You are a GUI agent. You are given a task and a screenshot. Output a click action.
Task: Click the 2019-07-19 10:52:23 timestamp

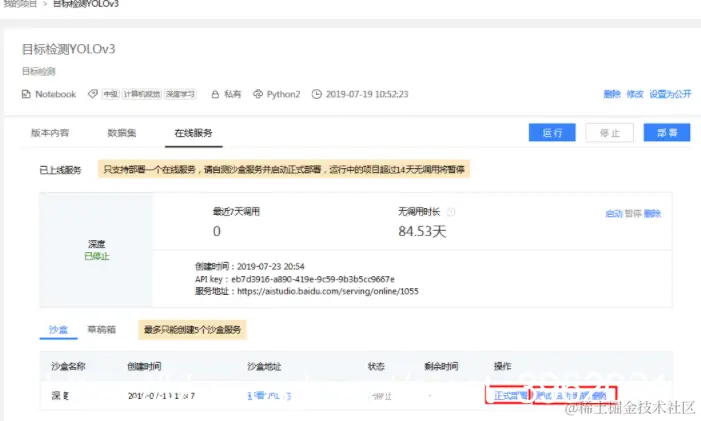367,94
